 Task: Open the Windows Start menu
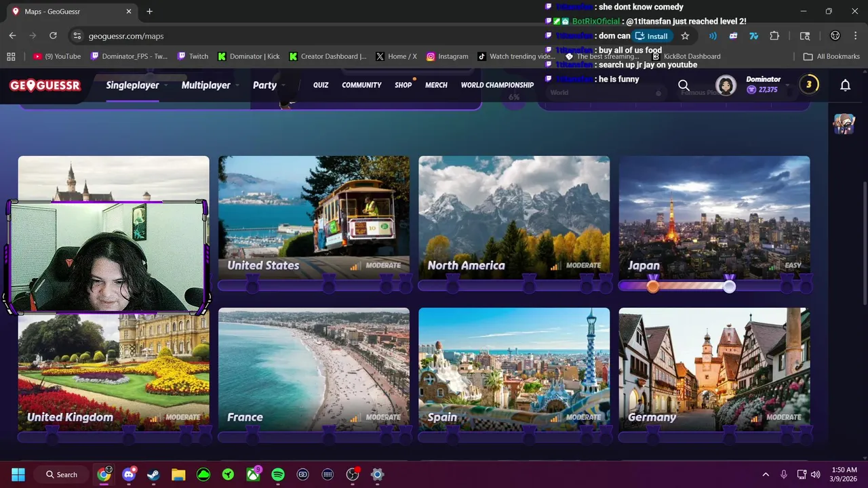point(18,474)
